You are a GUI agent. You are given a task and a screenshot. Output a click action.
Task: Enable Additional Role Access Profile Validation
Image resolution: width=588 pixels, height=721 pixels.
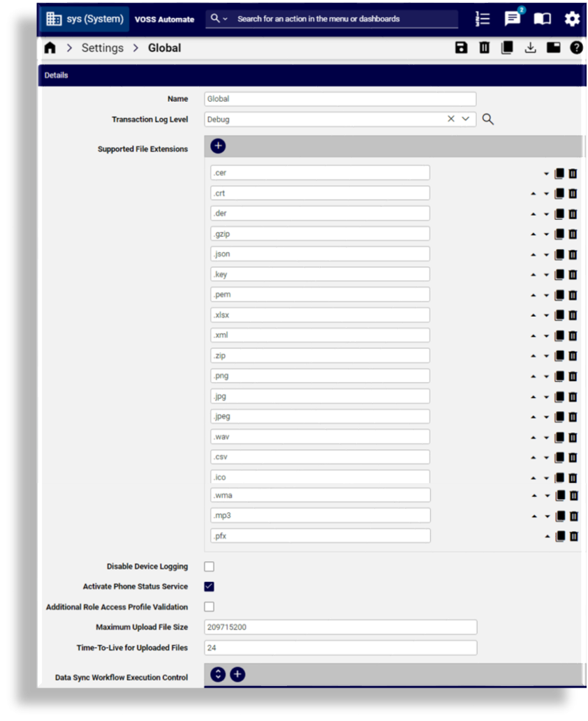[209, 607]
